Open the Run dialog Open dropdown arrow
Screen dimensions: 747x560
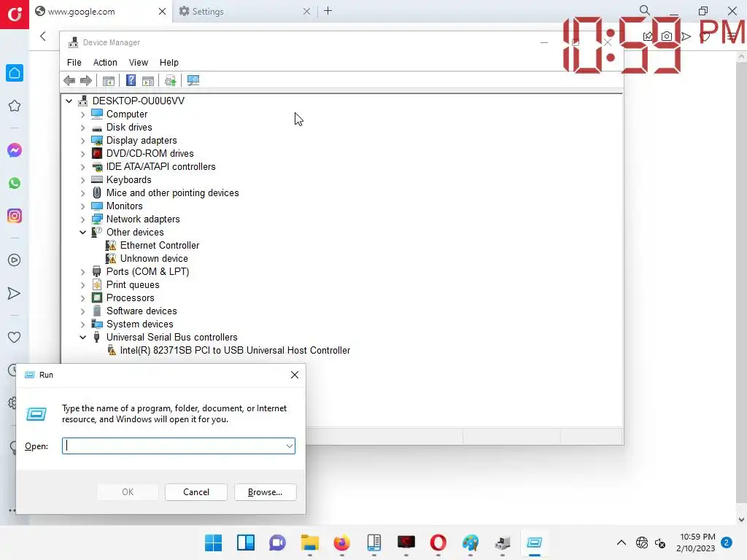(289, 446)
